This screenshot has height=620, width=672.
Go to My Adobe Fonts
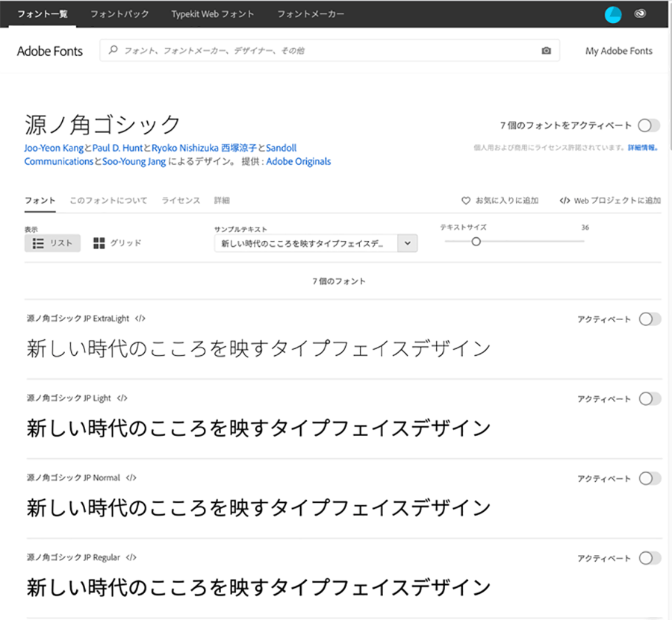coord(619,51)
